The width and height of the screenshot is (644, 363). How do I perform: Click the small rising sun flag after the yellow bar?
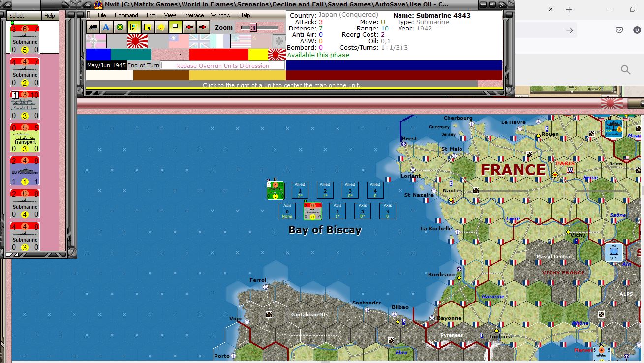pos(276,55)
